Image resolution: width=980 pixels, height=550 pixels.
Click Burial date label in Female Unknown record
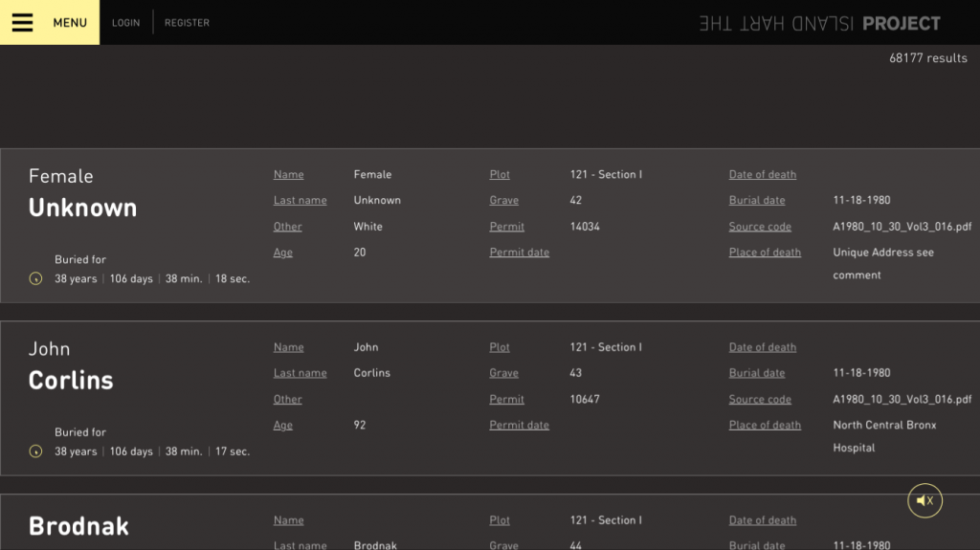[x=756, y=201]
